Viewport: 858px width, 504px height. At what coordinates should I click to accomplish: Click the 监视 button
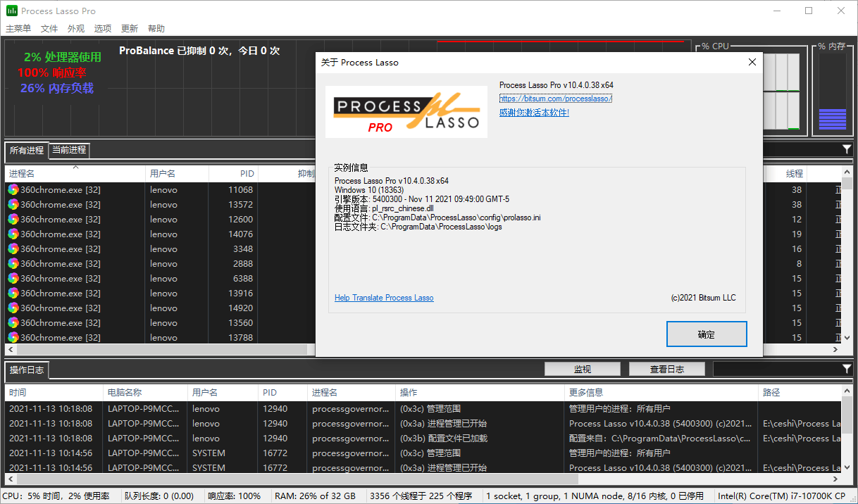click(582, 368)
